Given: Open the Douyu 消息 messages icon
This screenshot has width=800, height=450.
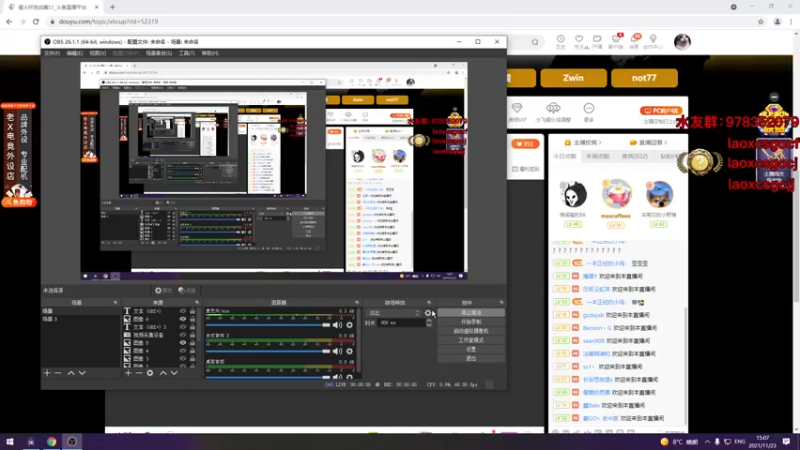Looking at the screenshot, I should click(x=635, y=41).
